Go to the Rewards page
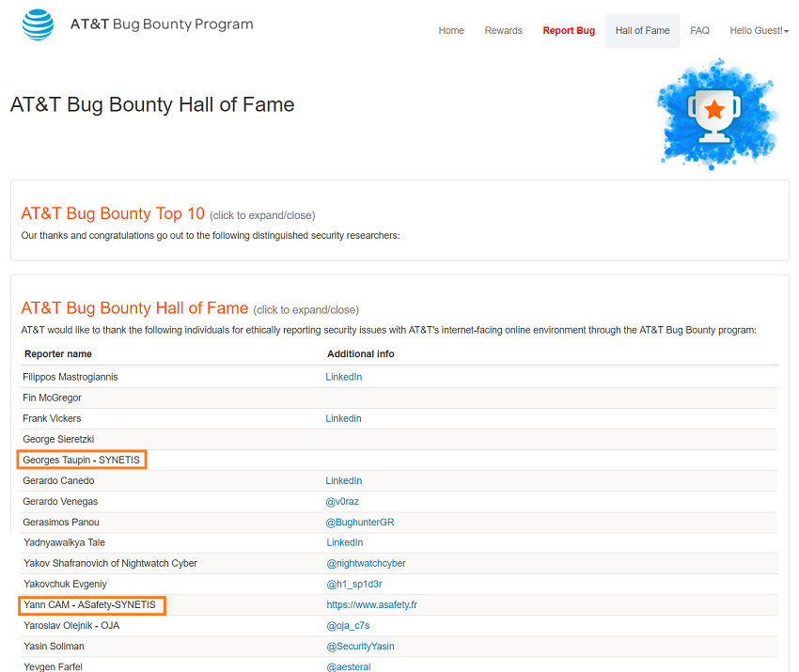Screen dimensions: 799x672 504,31
